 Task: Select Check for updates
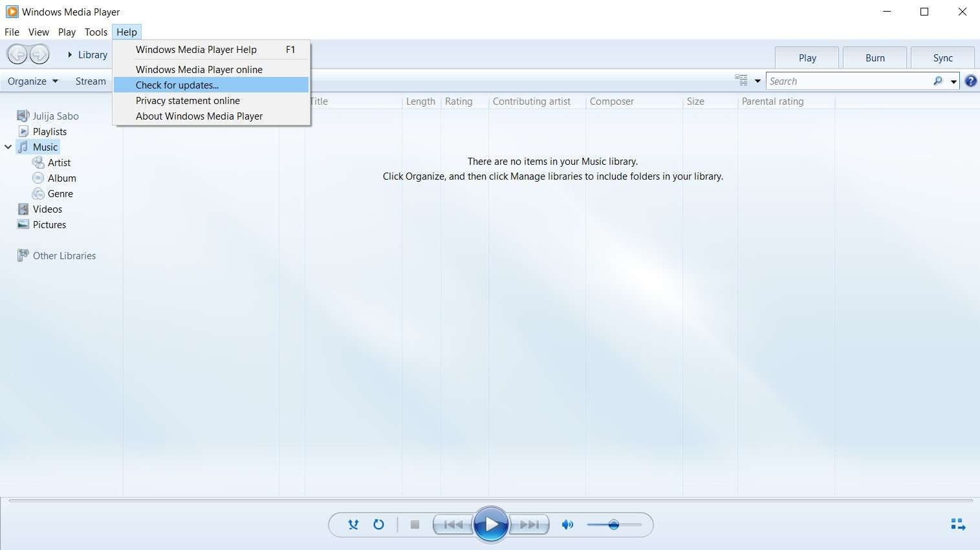211,85
